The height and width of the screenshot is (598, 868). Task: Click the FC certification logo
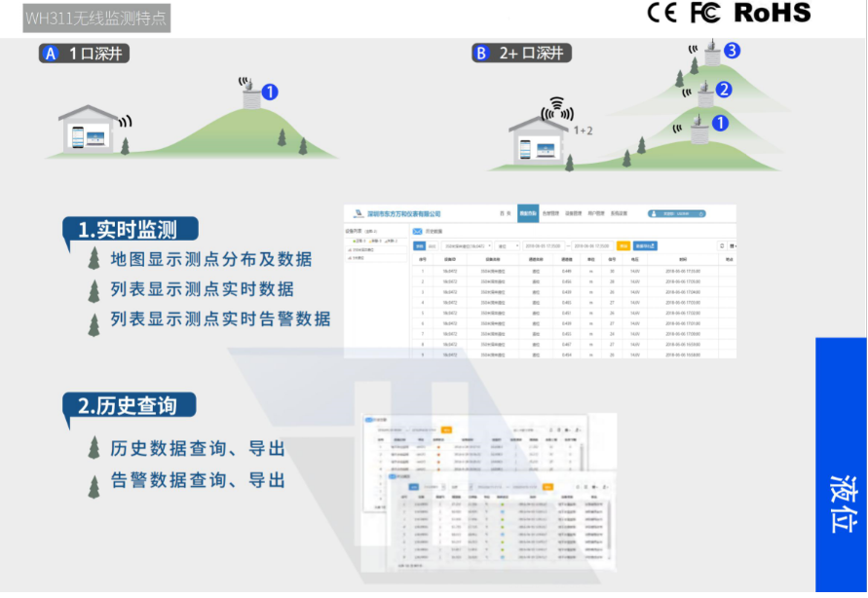click(x=704, y=13)
